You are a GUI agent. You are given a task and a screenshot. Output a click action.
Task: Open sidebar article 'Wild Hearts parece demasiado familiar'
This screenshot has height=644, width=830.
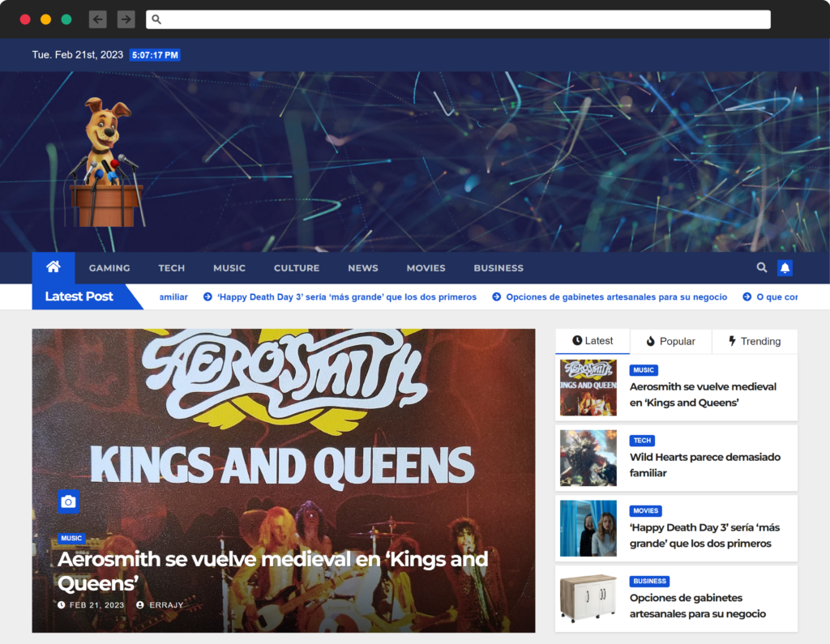point(705,465)
